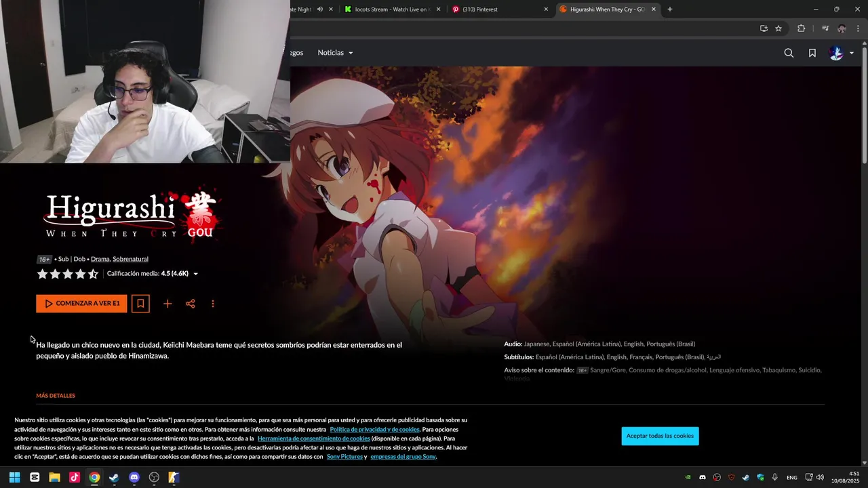
Task: Mute the audio-playing tab via speaker icon
Action: click(319, 9)
